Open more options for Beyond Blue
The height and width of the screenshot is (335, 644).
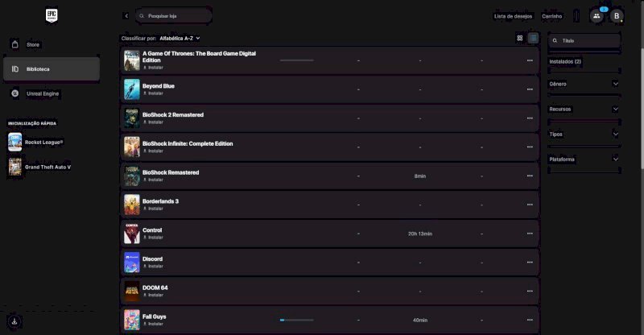coord(530,89)
